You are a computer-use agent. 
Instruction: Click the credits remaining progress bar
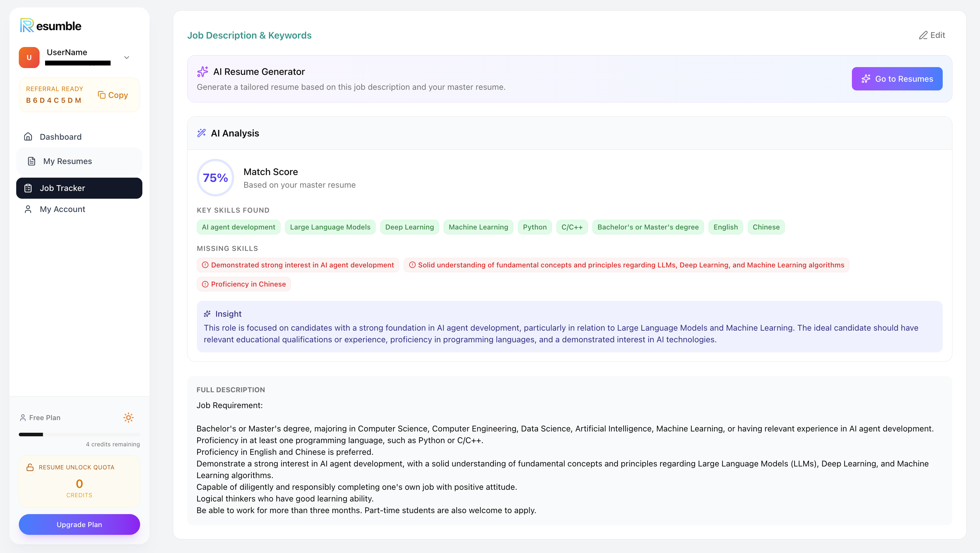79,434
